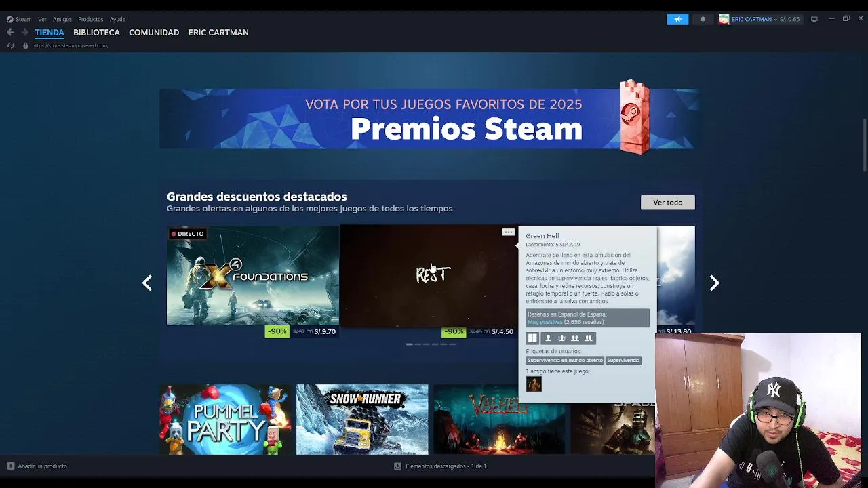Click the plus icon for Añadir un producto

click(x=10, y=466)
